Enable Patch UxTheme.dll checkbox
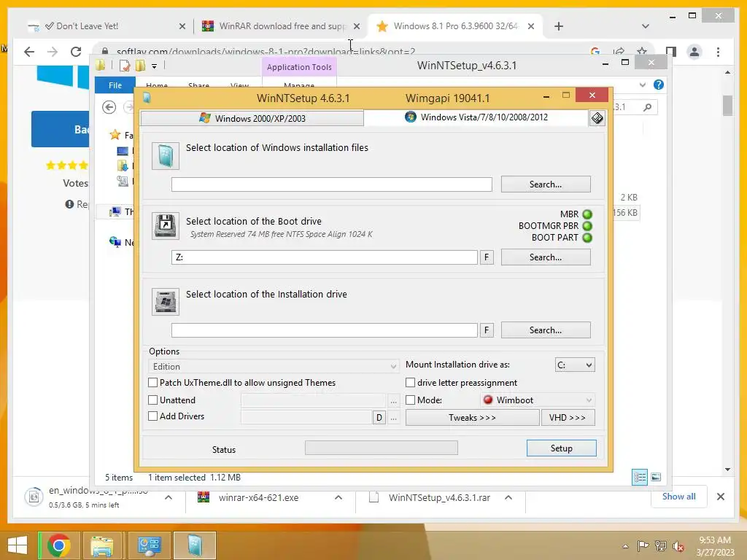Image resolution: width=747 pixels, height=560 pixels. point(153,382)
